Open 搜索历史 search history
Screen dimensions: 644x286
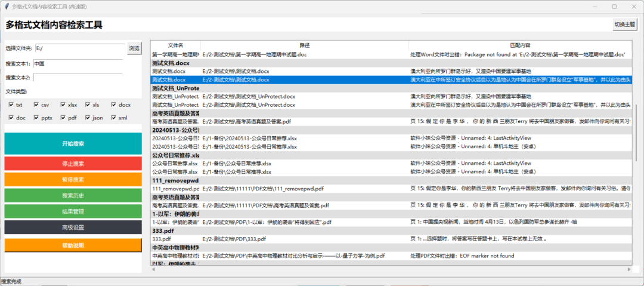(x=73, y=195)
